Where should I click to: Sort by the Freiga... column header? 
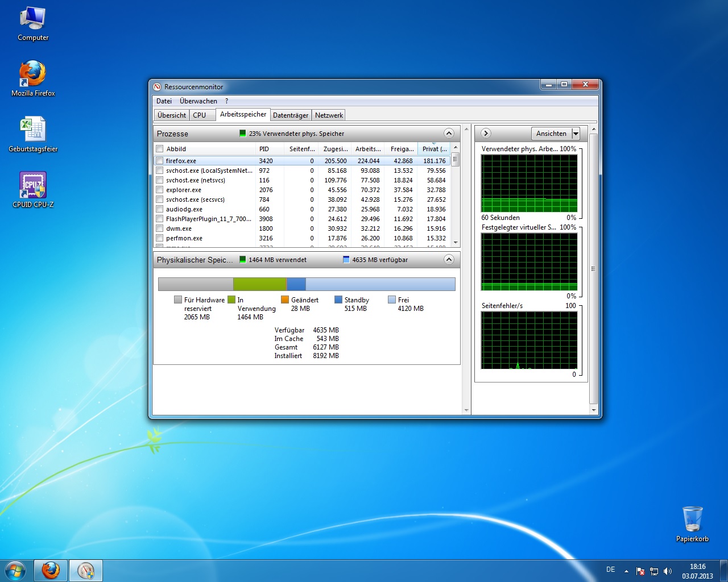coord(401,149)
